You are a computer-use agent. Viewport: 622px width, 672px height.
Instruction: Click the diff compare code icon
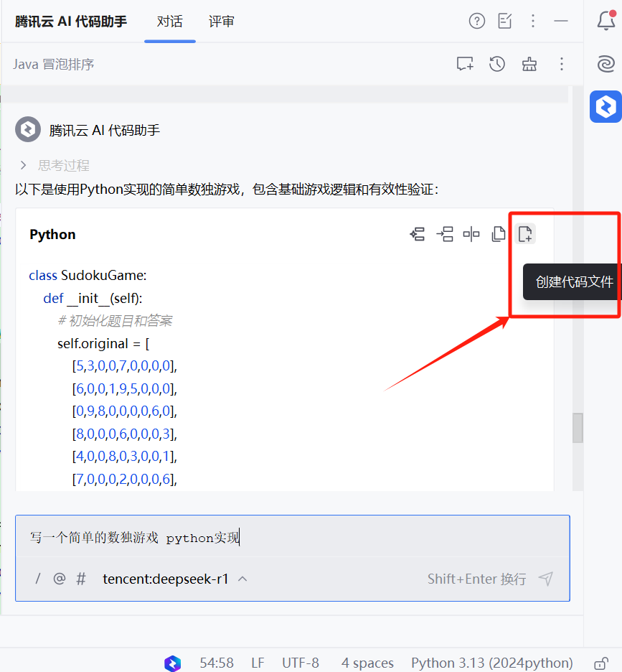point(471,234)
